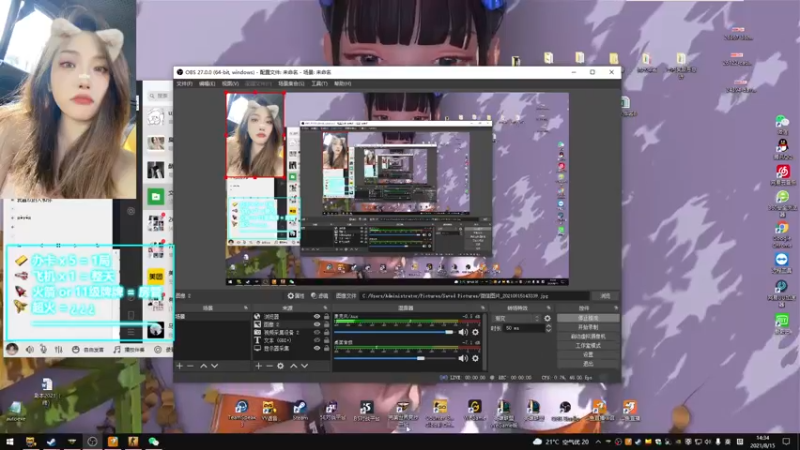This screenshot has width=800, height=450.
Task: Toggle visibility of the Text (GDI+) source
Action: click(317, 340)
